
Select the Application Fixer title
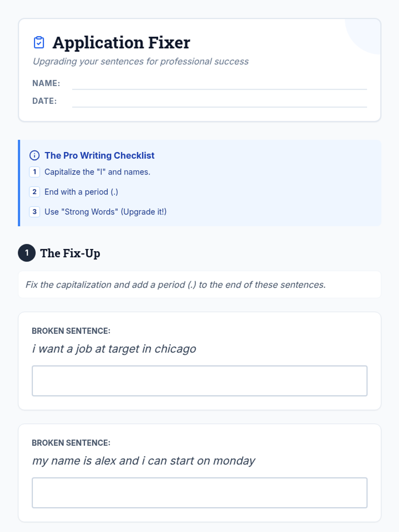tap(121, 43)
